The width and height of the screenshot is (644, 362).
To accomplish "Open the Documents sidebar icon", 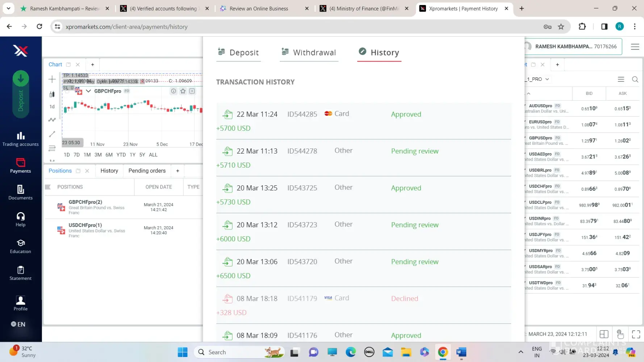I will click(20, 192).
